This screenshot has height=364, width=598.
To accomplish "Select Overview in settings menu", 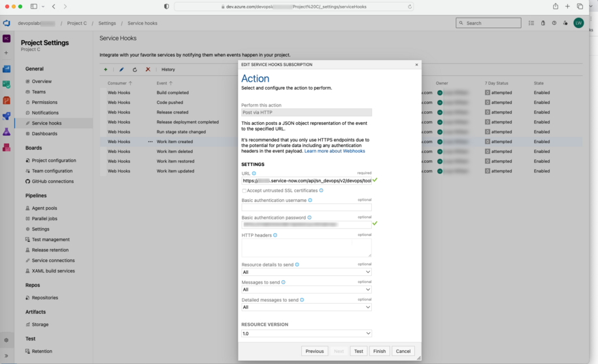I will point(42,82).
